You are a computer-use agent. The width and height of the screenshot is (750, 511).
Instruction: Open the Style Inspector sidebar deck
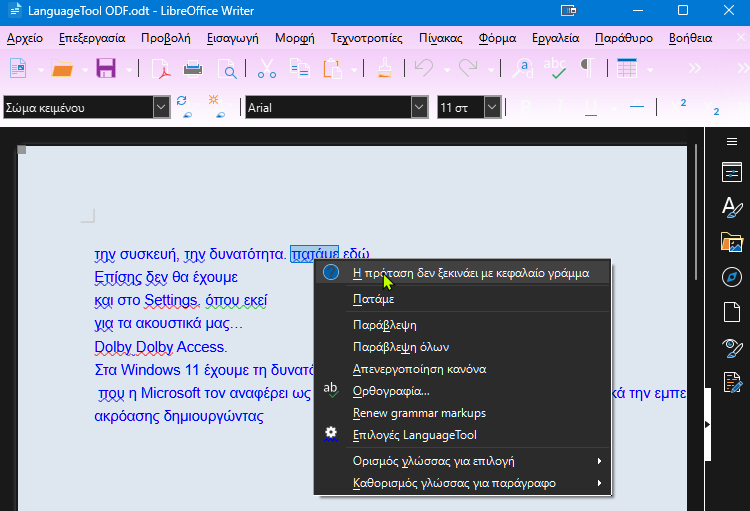pos(731,347)
